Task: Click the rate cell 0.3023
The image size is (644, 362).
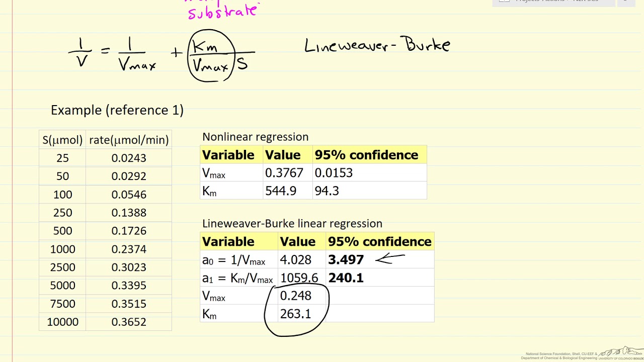Action: pyautogui.click(x=129, y=267)
